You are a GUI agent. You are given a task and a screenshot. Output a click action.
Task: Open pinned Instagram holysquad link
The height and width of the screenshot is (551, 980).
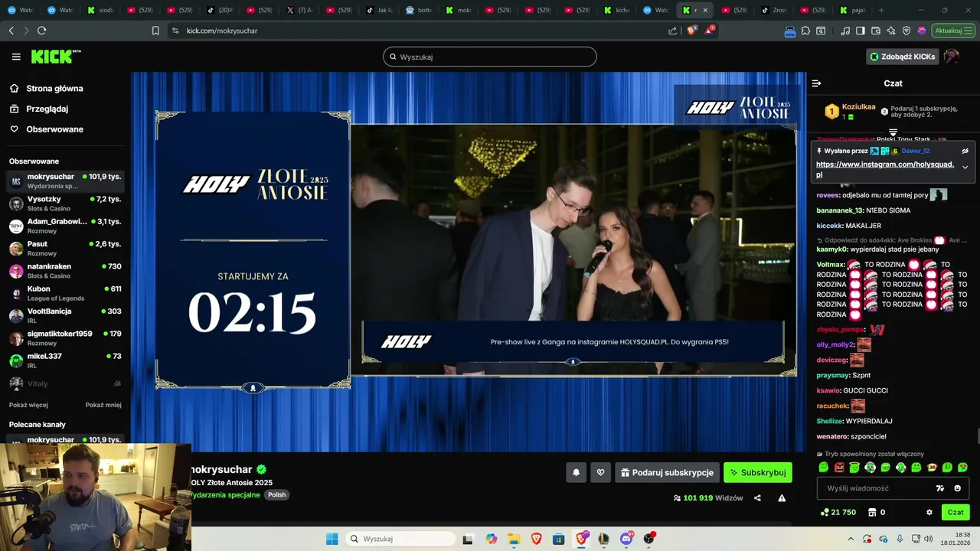[x=885, y=169]
